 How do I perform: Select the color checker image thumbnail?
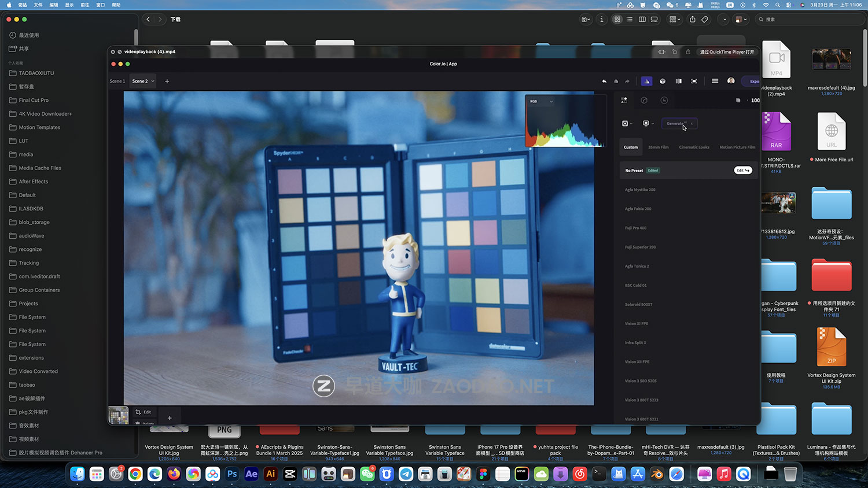pyautogui.click(x=119, y=415)
